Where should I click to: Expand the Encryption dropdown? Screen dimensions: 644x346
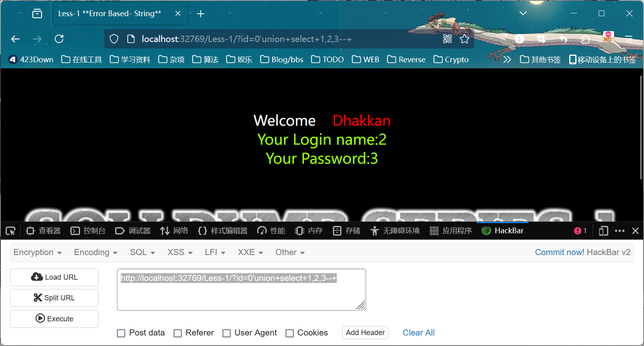37,252
